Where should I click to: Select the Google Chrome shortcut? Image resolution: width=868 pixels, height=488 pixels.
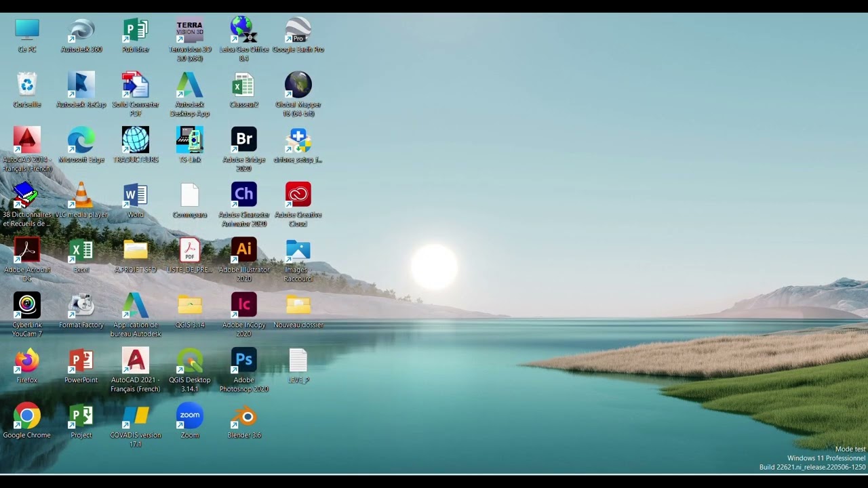27,415
